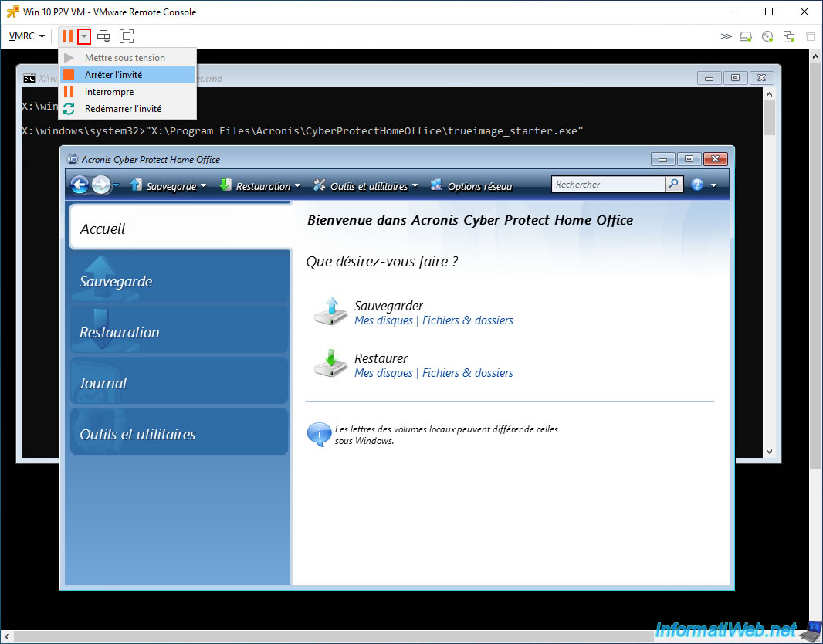Click the search magnifier button
The height and width of the screenshot is (644, 823).
(x=674, y=185)
